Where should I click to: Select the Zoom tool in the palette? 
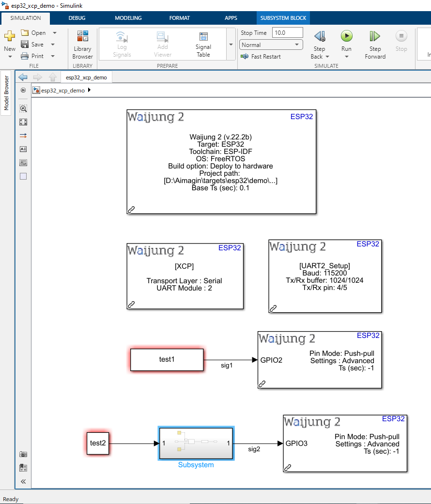tap(23, 108)
